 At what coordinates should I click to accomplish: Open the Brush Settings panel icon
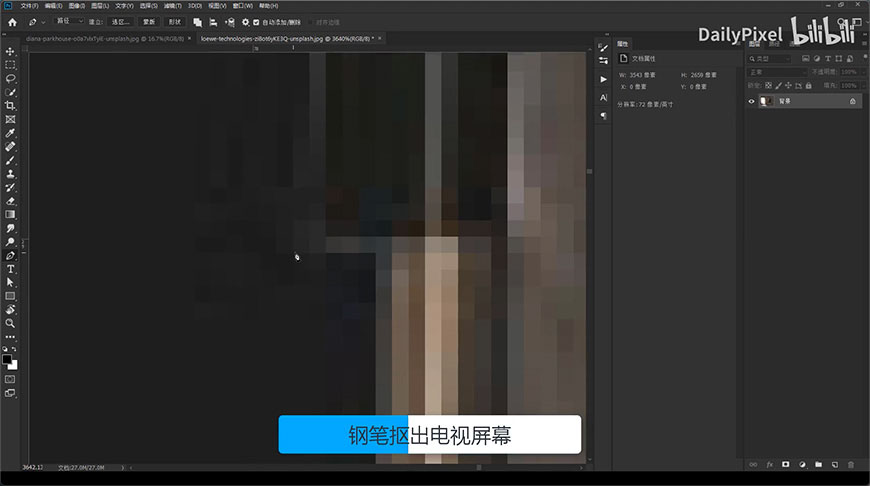coord(603,48)
